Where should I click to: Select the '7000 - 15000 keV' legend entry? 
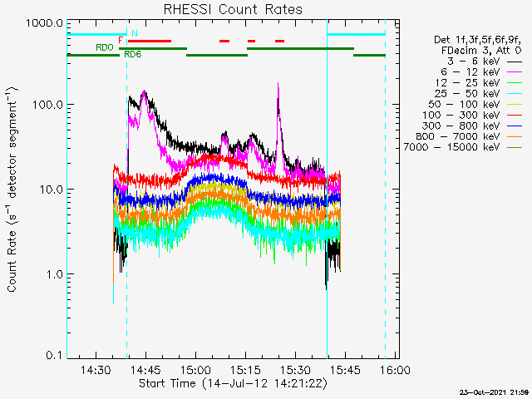tap(463, 147)
